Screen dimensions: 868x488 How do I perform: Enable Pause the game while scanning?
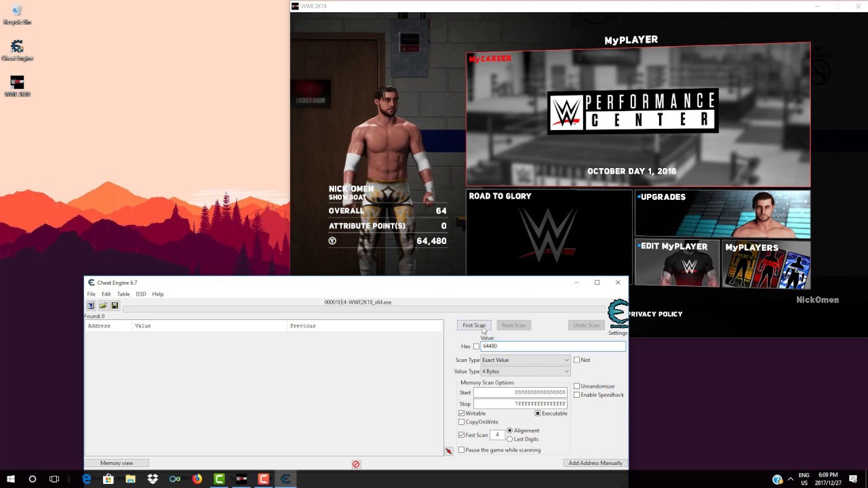tap(462, 450)
